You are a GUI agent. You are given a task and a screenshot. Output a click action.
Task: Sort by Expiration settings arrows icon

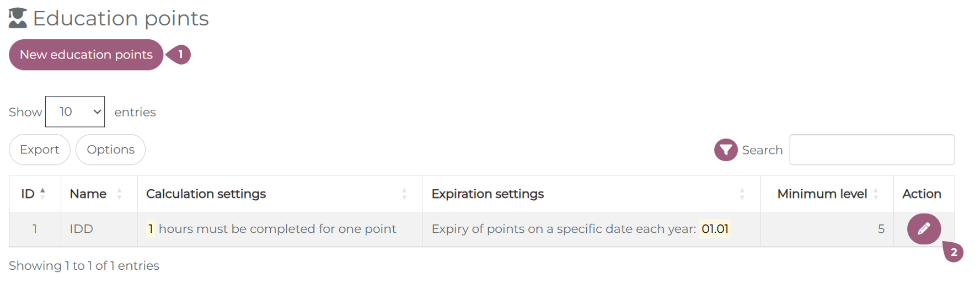point(742,194)
